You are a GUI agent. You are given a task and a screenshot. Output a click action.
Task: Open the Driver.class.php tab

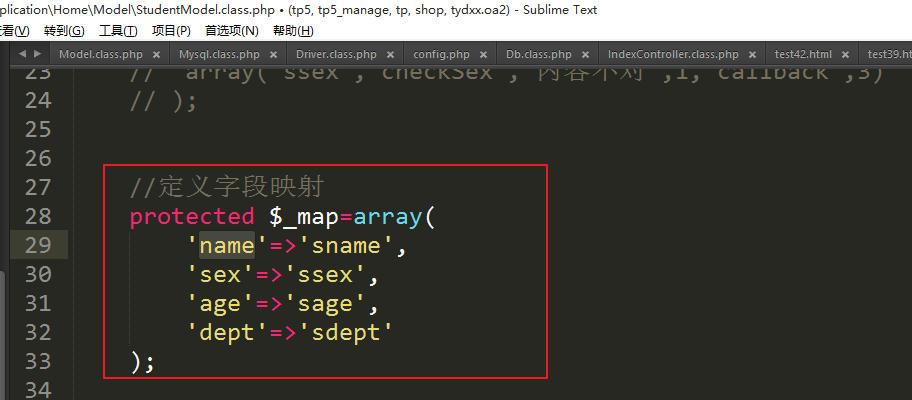(336, 55)
